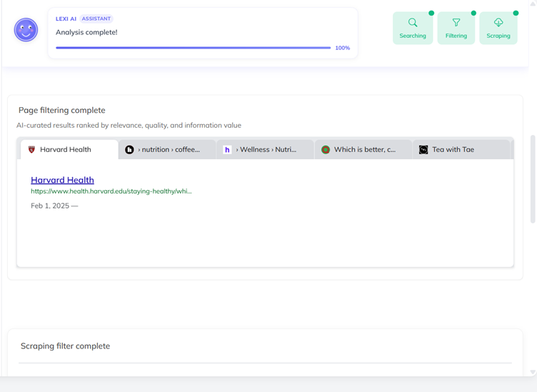Screen dimensions: 537x392
Task: Click the analysis progress bar
Action: [193, 48]
